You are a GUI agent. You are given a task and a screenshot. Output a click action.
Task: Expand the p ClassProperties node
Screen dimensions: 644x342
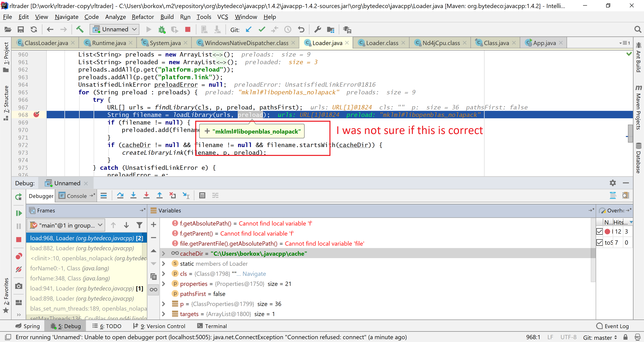pos(163,304)
